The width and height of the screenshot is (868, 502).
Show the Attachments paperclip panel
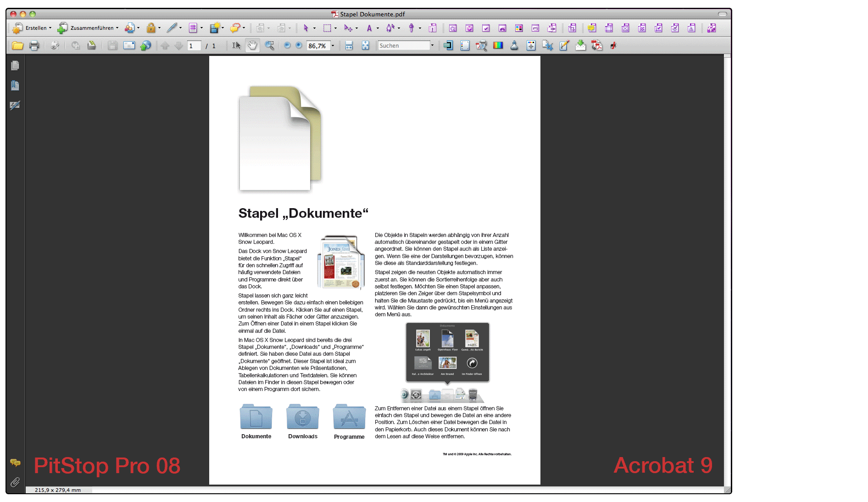point(15,482)
